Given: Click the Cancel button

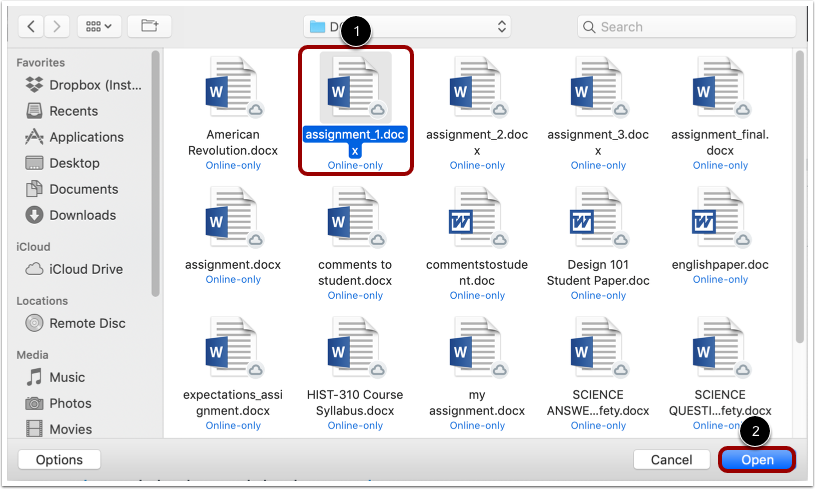Looking at the screenshot, I should 672,460.
